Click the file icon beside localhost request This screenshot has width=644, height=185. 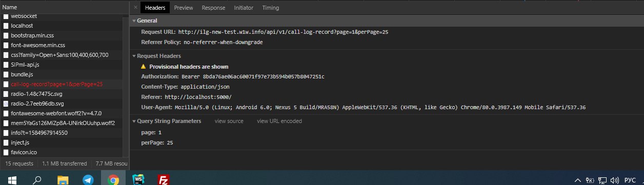click(x=6, y=26)
